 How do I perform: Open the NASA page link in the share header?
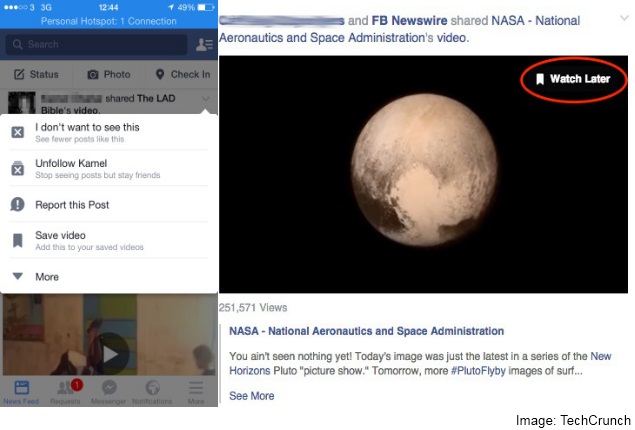pos(399,29)
